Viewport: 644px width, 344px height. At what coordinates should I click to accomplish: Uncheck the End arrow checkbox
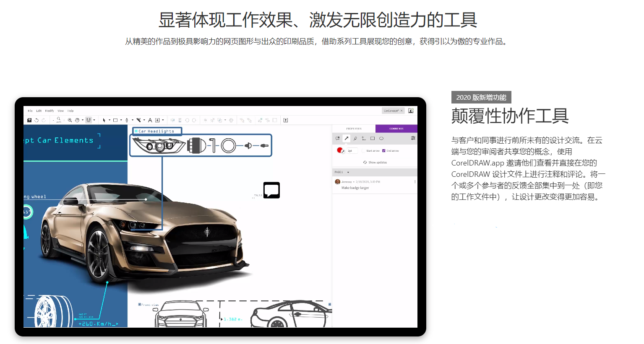tap(384, 151)
